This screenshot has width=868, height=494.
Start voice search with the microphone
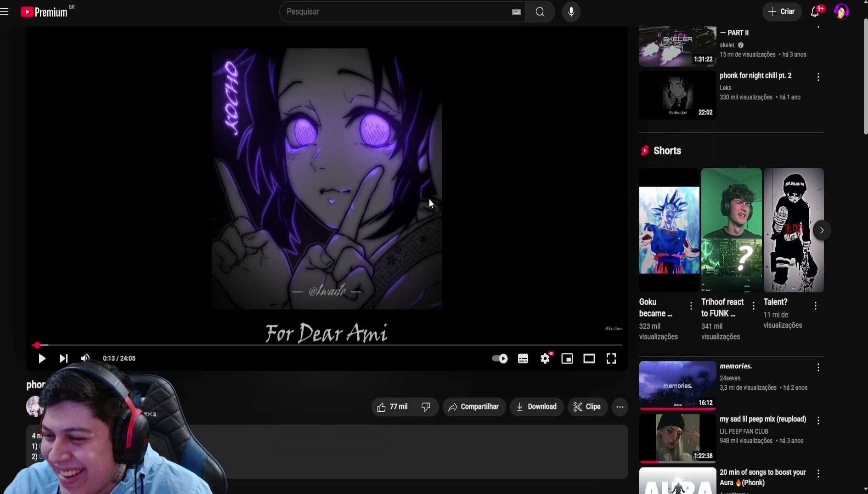click(571, 11)
